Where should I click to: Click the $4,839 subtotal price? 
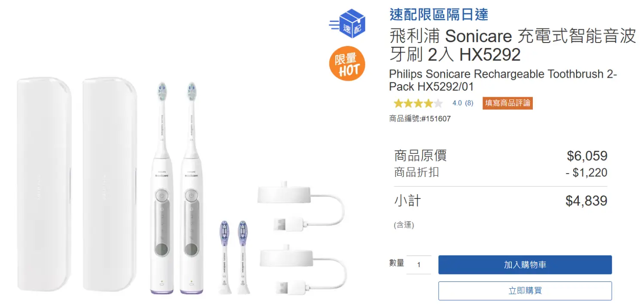tap(586, 201)
